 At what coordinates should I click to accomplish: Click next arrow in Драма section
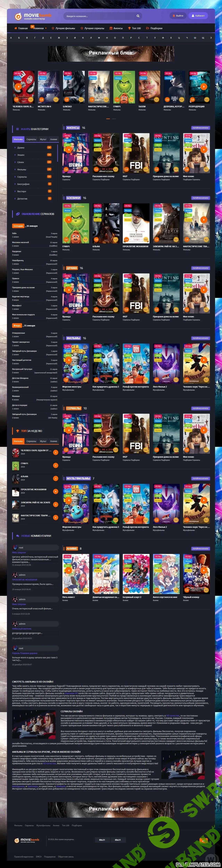[203, 289]
